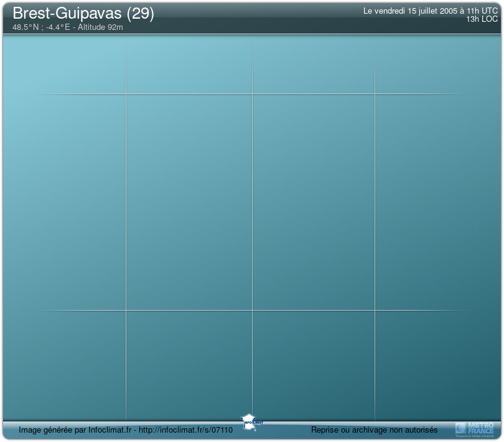504x442 pixels.
Task: Click the top-left corner grid cell
Action: [65, 65]
